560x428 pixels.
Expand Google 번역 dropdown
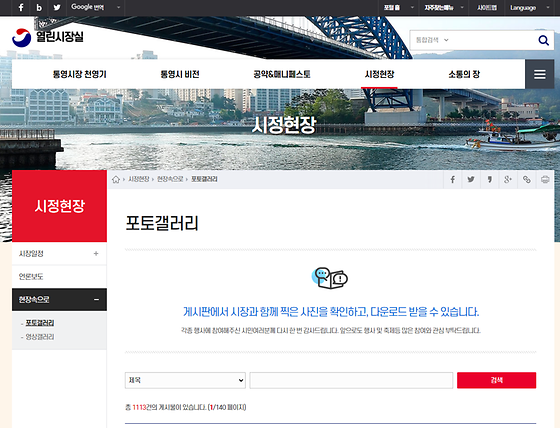coord(95,7)
